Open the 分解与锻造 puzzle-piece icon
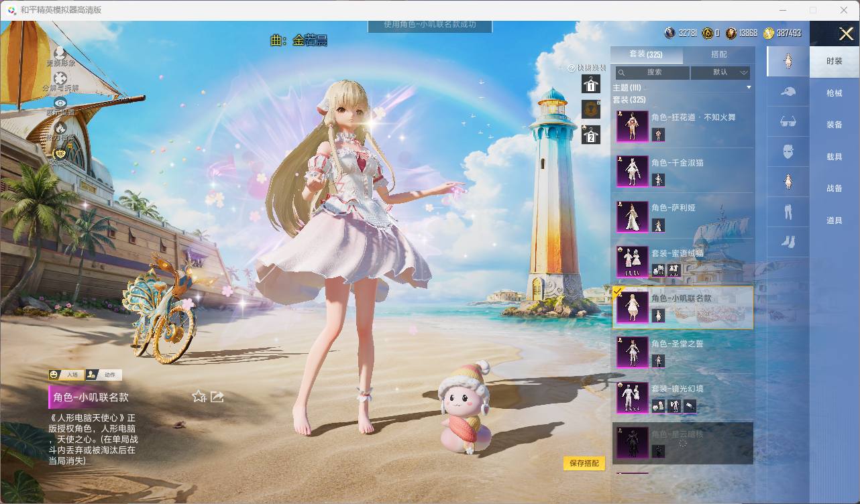Screen dimensions: 860x504 [60, 78]
